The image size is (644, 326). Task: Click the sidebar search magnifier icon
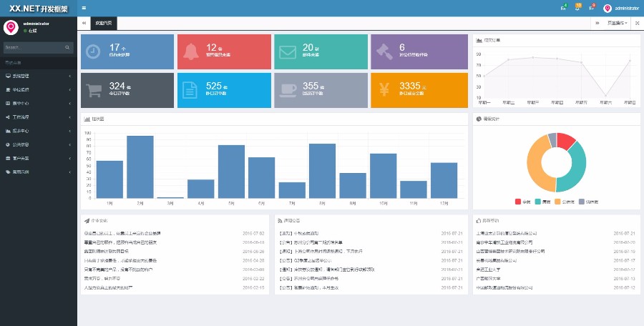point(68,48)
